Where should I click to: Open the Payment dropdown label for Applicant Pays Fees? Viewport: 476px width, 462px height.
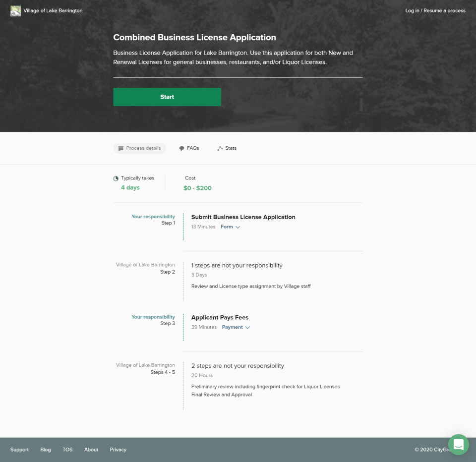tap(232, 327)
